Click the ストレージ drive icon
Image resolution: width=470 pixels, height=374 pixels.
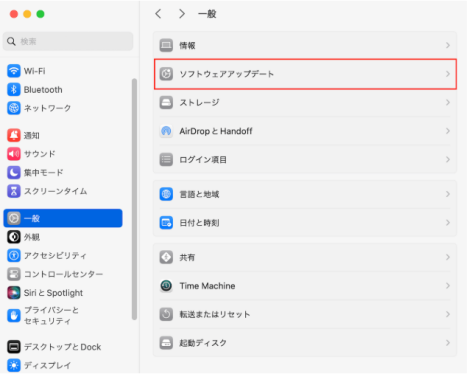pos(166,102)
